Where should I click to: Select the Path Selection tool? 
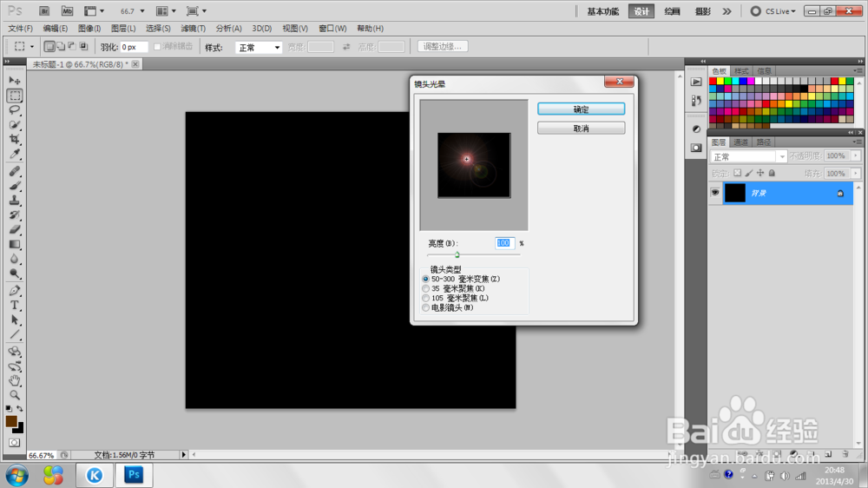(15, 320)
